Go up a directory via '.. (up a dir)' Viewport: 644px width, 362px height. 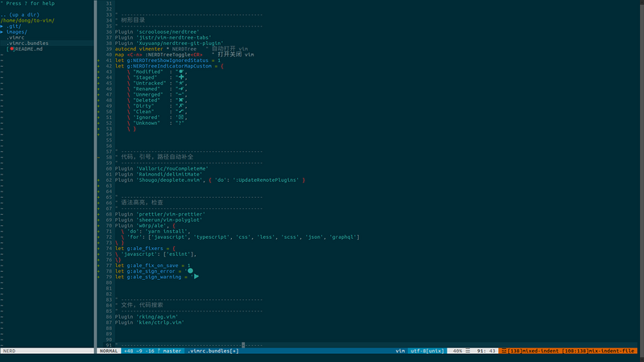(20, 14)
